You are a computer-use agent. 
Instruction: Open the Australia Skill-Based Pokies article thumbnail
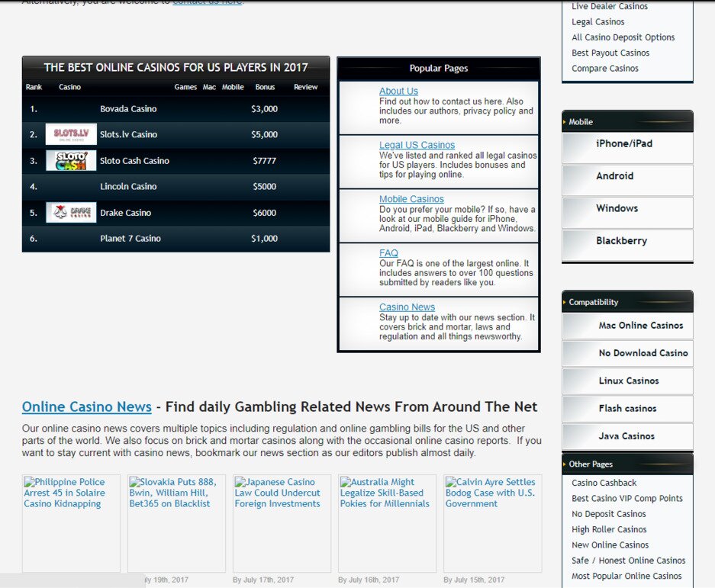(x=387, y=523)
